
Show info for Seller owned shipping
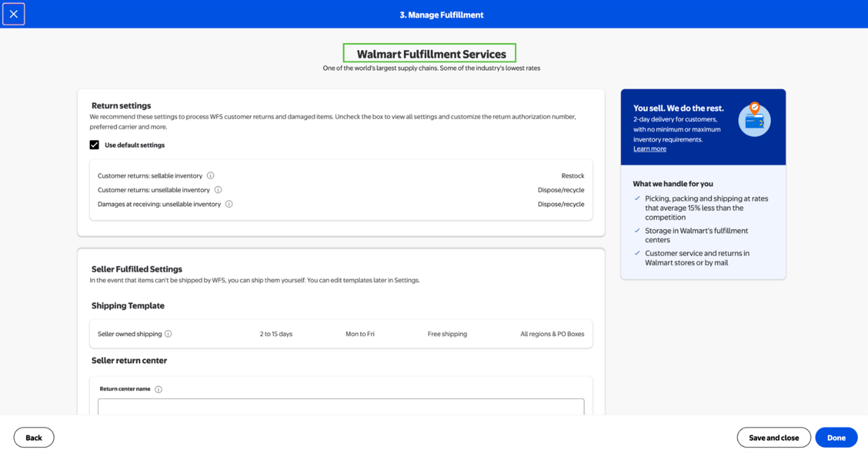(168, 334)
